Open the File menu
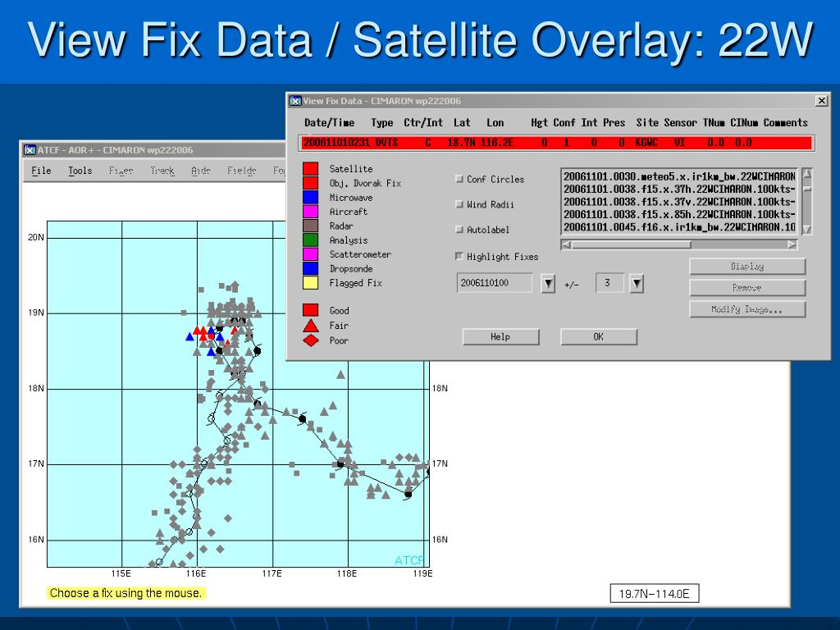Screen dimensions: 840x630 (41, 171)
